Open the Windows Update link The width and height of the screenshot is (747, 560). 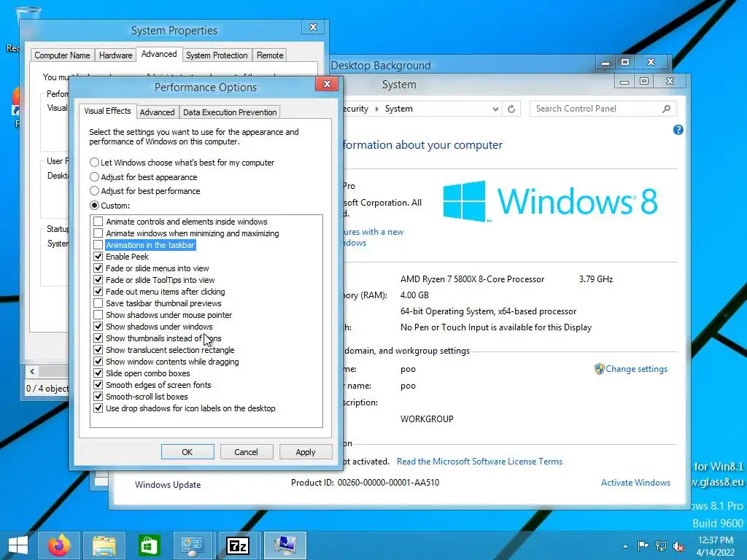[x=168, y=485]
